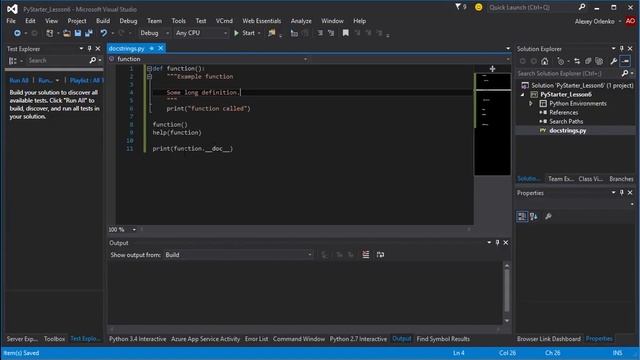The height and width of the screenshot is (360, 640).
Task: Toggle Preview Selected Items in Solution Explorer
Action: tap(625, 61)
